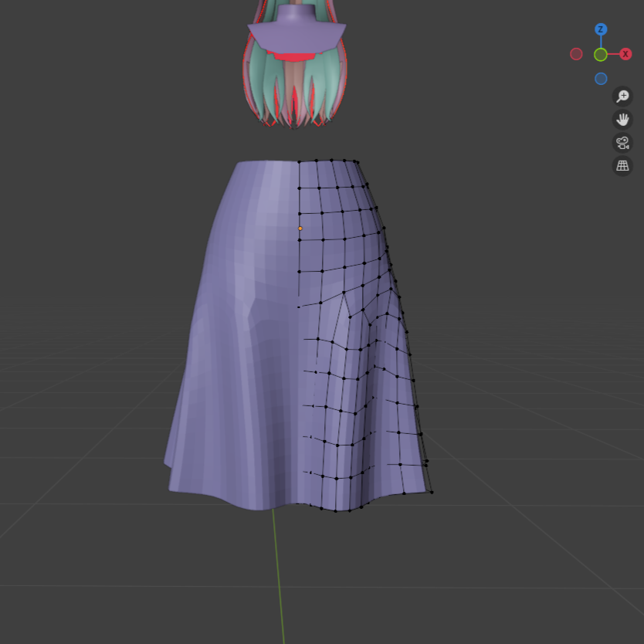Click the red X axis on the navigation gizmo
The image size is (644, 644).
[625, 53]
